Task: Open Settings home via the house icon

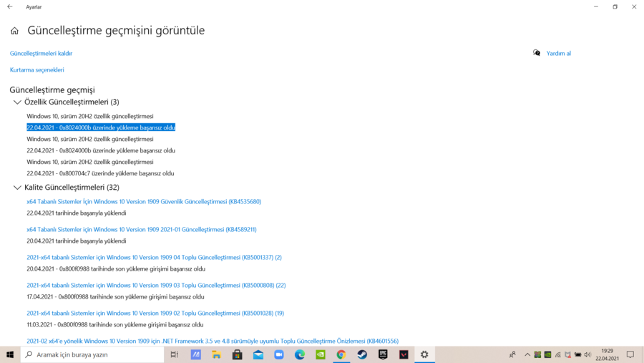Action: click(14, 31)
